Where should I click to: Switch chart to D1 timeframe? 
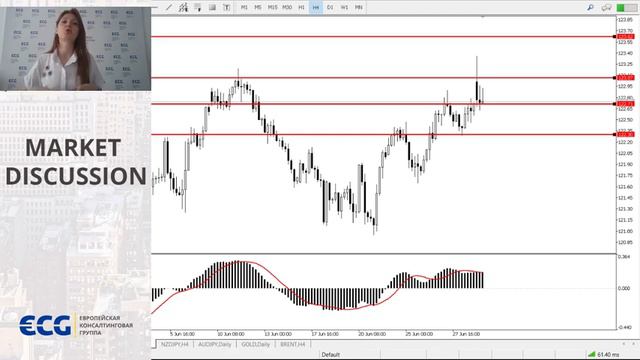coord(330,7)
